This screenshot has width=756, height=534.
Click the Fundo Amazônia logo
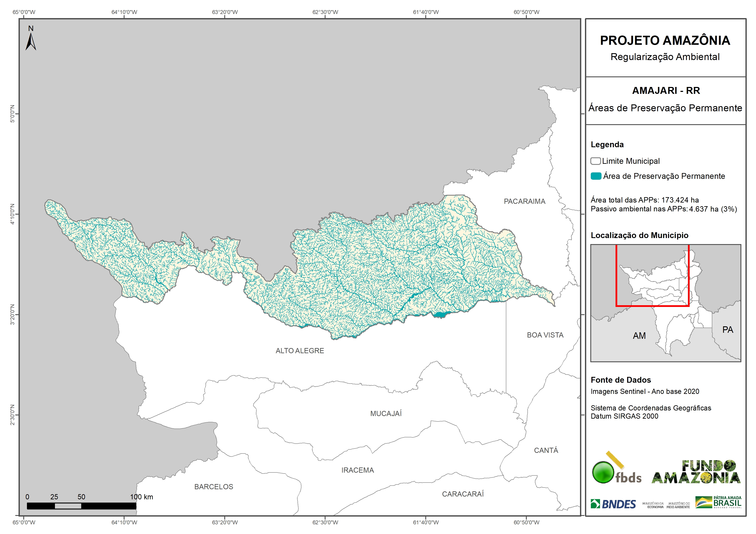[696, 472]
